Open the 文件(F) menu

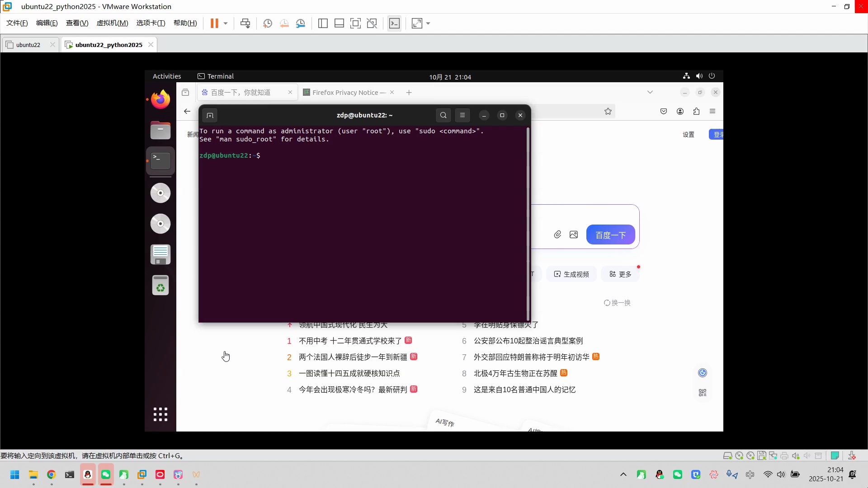pyautogui.click(x=17, y=23)
